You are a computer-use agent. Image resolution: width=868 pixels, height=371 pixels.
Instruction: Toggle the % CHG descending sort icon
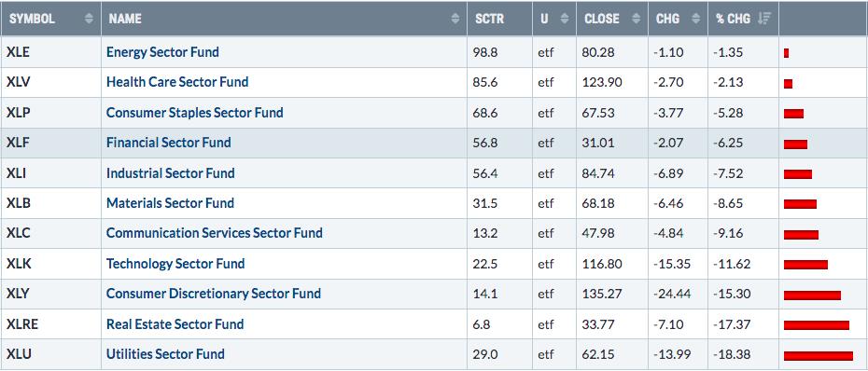coord(763,19)
